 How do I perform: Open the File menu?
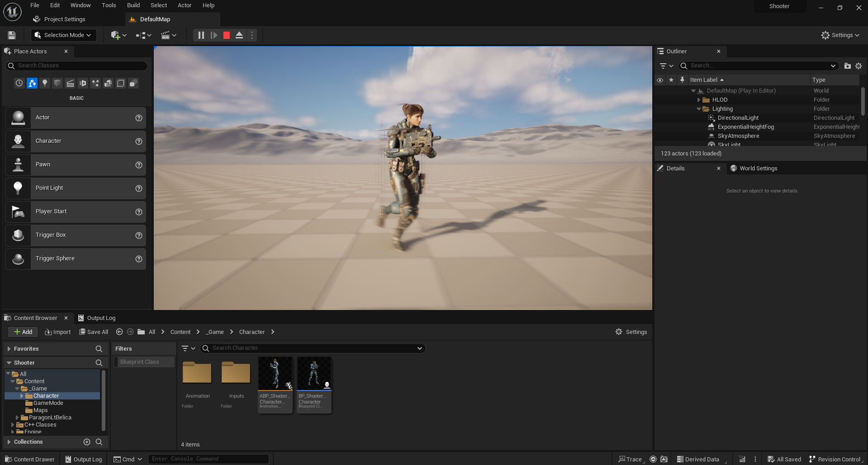[35, 5]
